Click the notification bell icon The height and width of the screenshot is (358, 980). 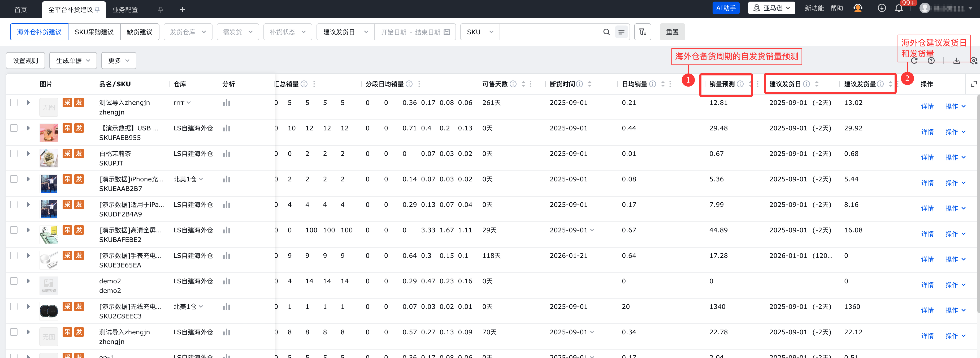(x=899, y=8)
